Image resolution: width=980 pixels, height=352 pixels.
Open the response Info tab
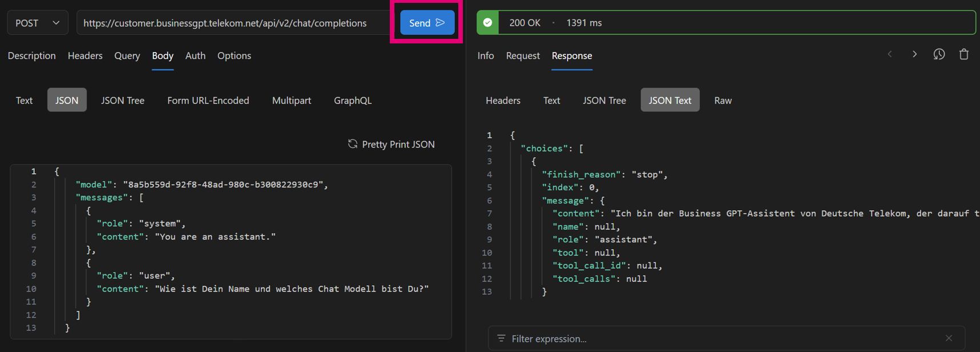click(x=485, y=55)
